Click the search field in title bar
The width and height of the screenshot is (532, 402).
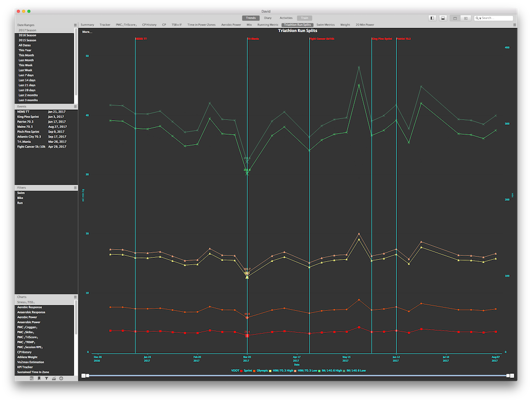pyautogui.click(x=496, y=18)
